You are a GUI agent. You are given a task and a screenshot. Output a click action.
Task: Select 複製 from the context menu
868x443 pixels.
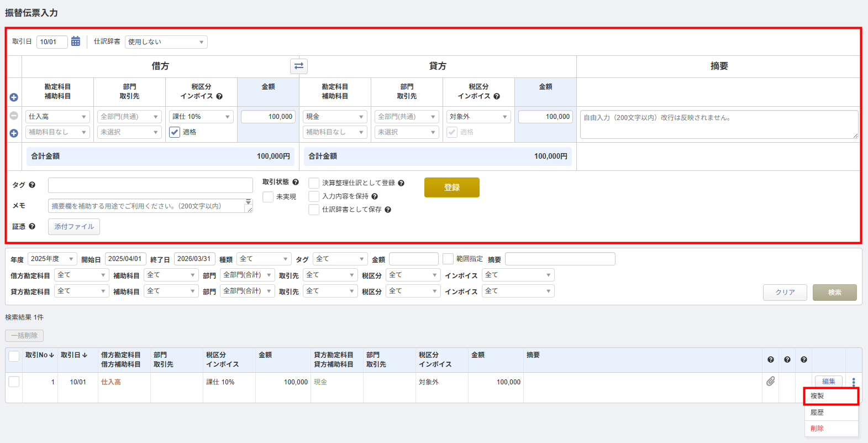830,396
